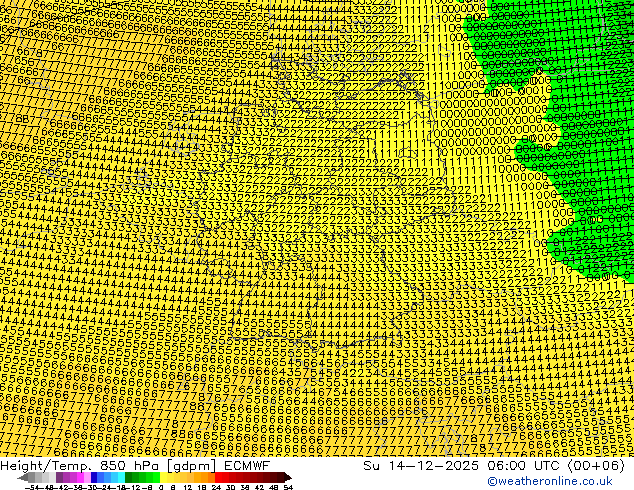This screenshot has height=490, width=634.
Task: Click the bright red swatch above label 24
Action: tap(218, 477)
